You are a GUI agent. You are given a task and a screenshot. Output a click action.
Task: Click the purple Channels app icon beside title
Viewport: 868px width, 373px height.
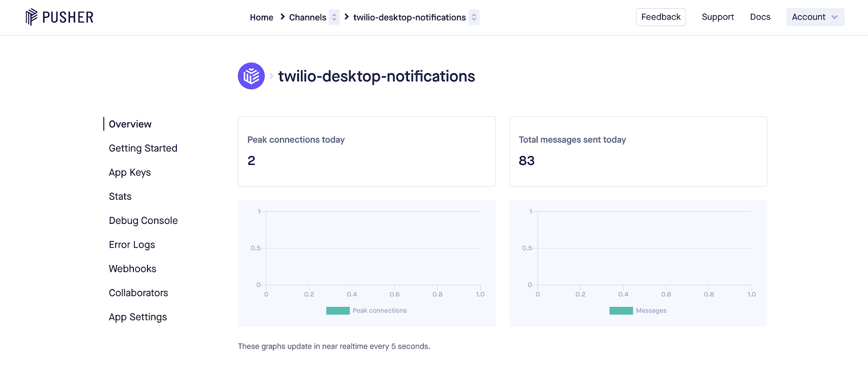pos(251,76)
